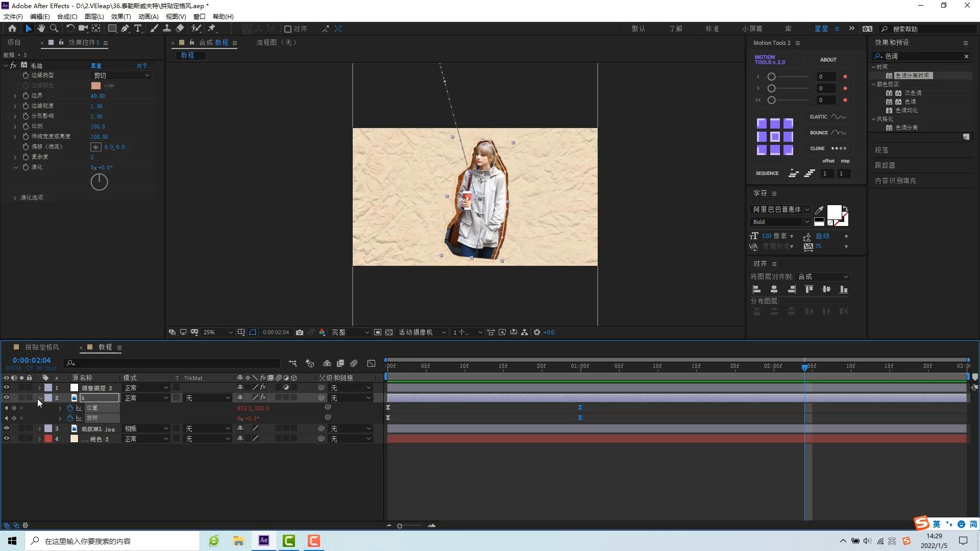Screen dimensions: 980x551
Task: Toggle the 边界 stopwatch in effect controls
Action: click(x=26, y=95)
